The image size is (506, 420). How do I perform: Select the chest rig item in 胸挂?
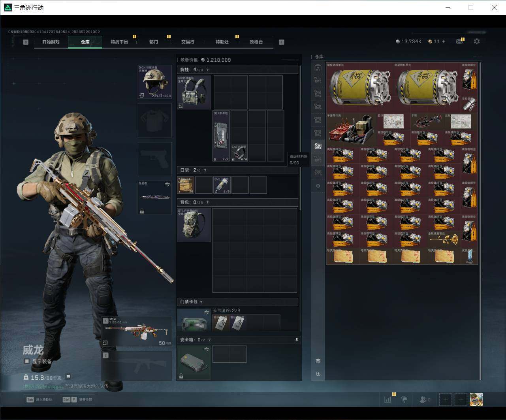point(194,92)
